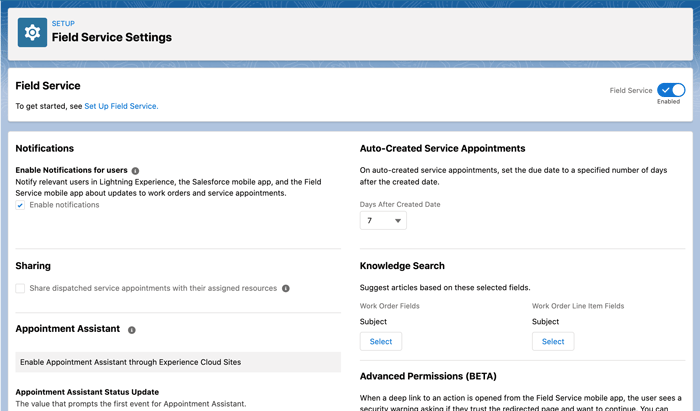
Task: Click the Sharing section heading
Action: point(33,266)
